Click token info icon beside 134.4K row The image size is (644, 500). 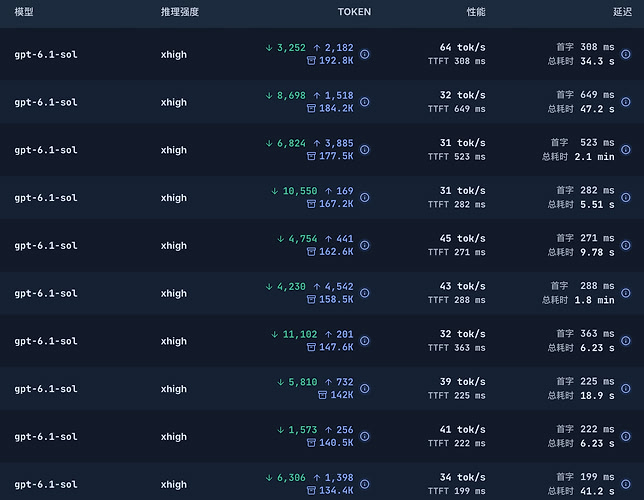pos(364,484)
